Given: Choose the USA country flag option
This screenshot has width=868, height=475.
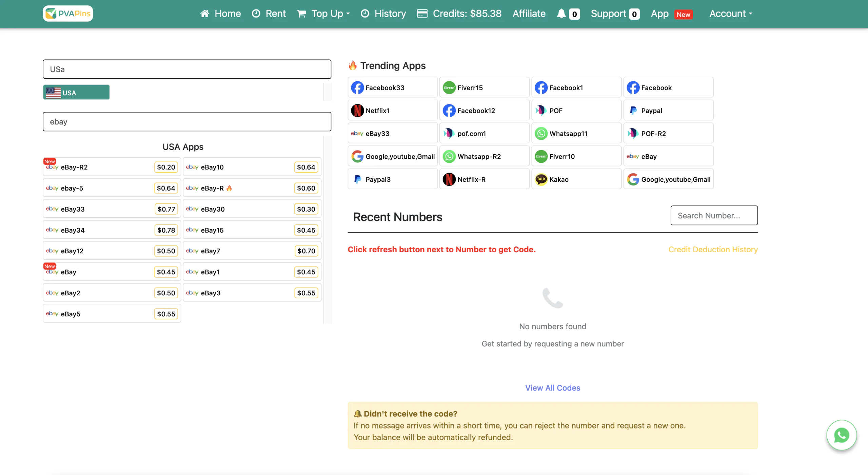Looking at the screenshot, I should pos(76,92).
